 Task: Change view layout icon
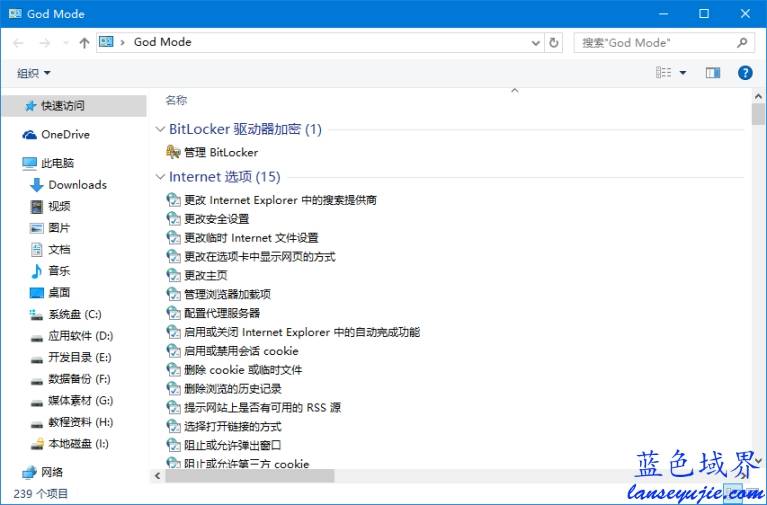663,73
